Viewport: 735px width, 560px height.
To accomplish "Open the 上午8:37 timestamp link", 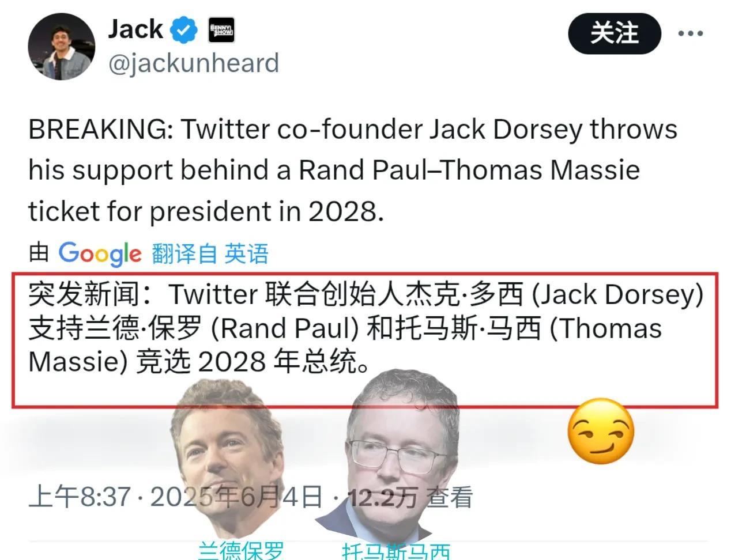I will [80, 497].
